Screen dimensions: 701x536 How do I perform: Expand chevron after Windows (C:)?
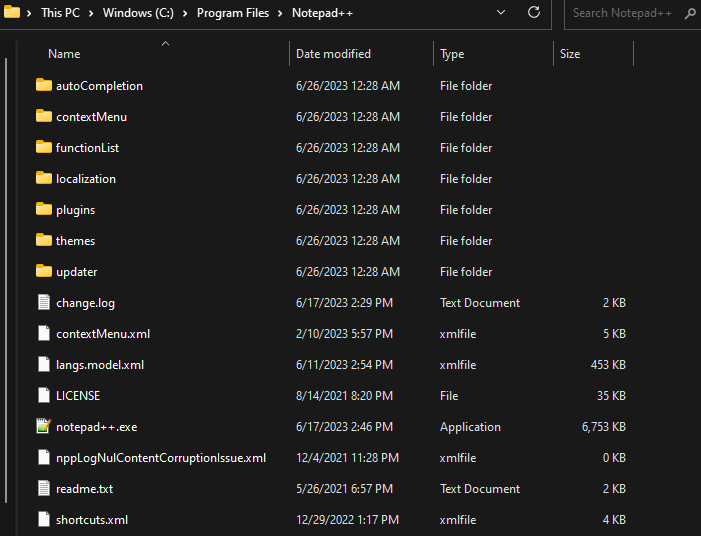(185, 13)
